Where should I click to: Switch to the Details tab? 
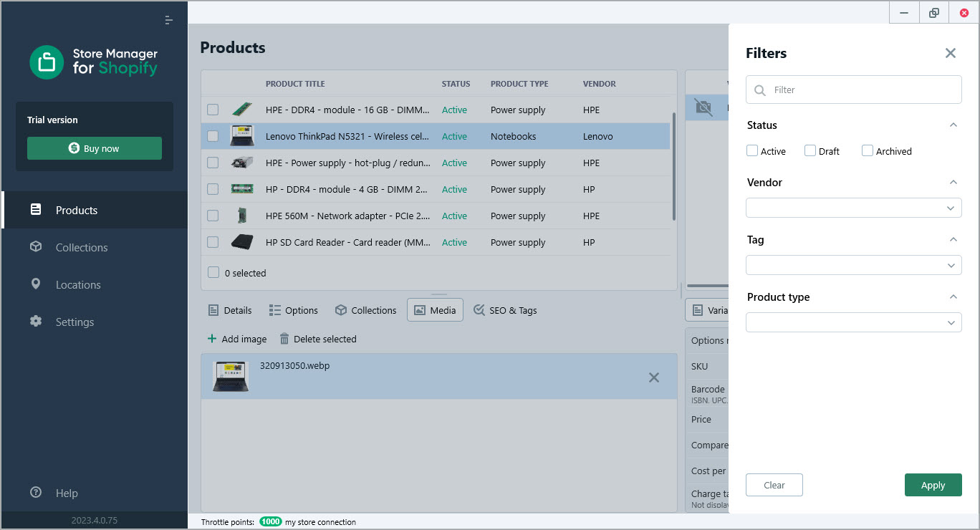[230, 310]
